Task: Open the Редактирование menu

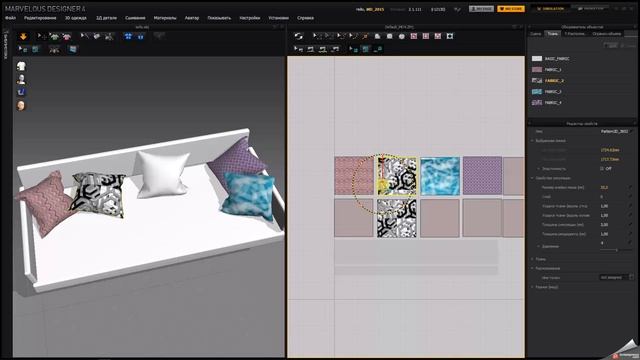Action: point(40,18)
